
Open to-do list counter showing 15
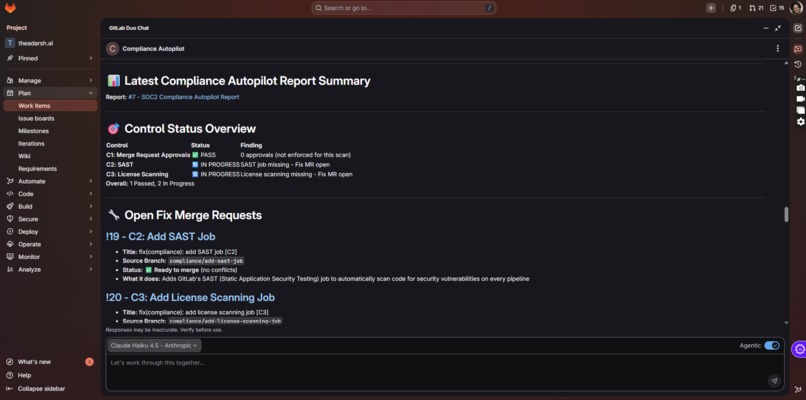pyautogui.click(x=777, y=8)
